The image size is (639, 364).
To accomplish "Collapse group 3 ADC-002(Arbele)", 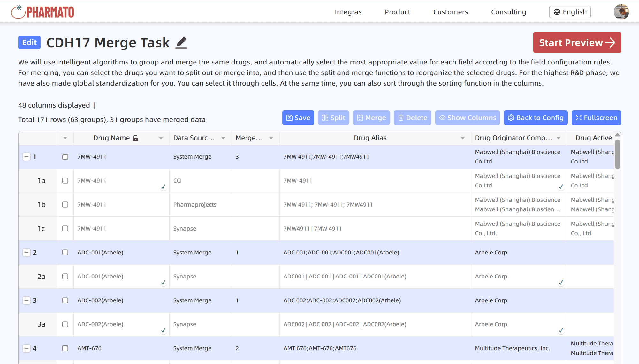I will (x=27, y=300).
